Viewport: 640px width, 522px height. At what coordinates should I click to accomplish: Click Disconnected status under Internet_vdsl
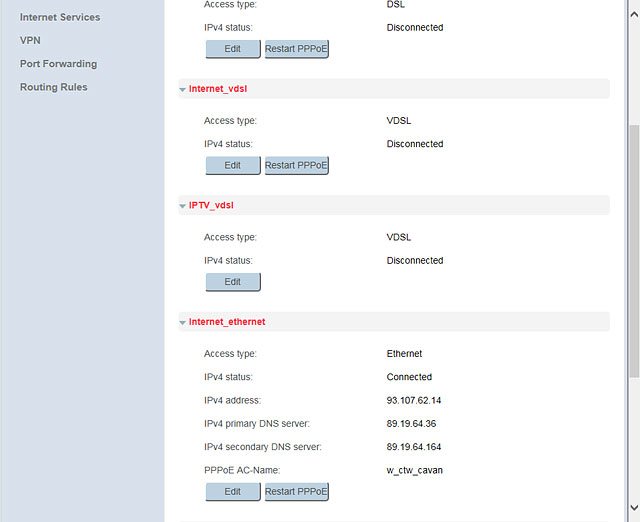click(x=415, y=144)
